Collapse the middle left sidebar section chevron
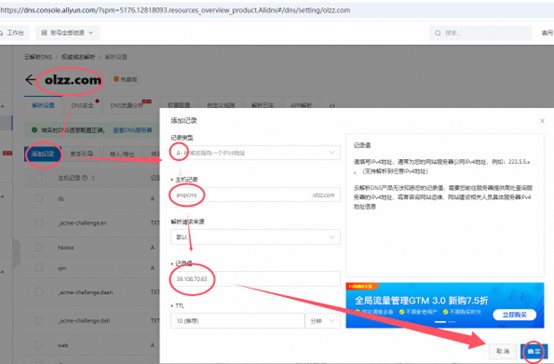Image resolution: width=554 pixels, height=364 pixels. pyautogui.click(x=3, y=196)
